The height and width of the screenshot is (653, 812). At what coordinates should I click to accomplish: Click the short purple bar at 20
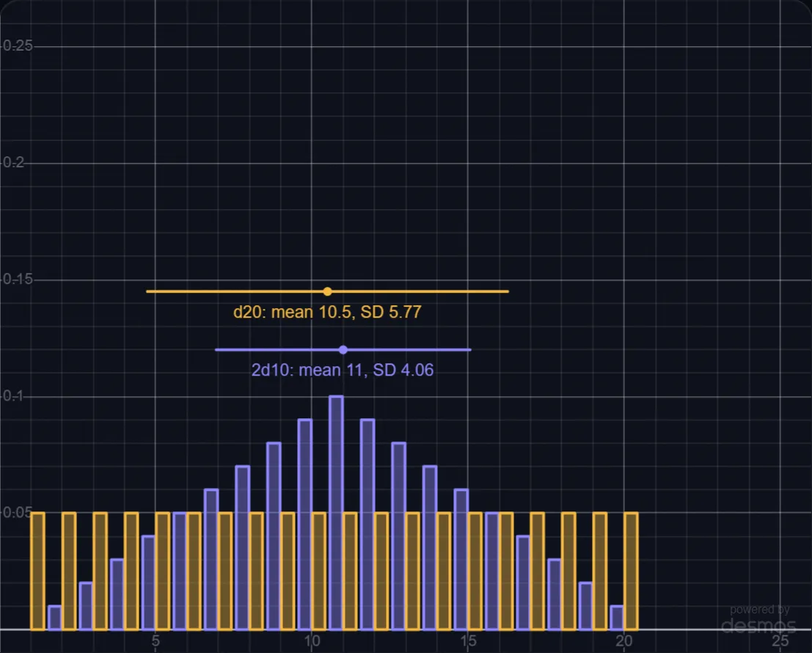pyautogui.click(x=616, y=618)
